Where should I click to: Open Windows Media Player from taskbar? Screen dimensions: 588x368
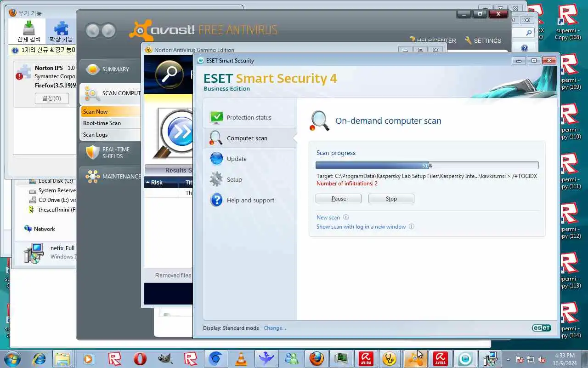pos(88,358)
